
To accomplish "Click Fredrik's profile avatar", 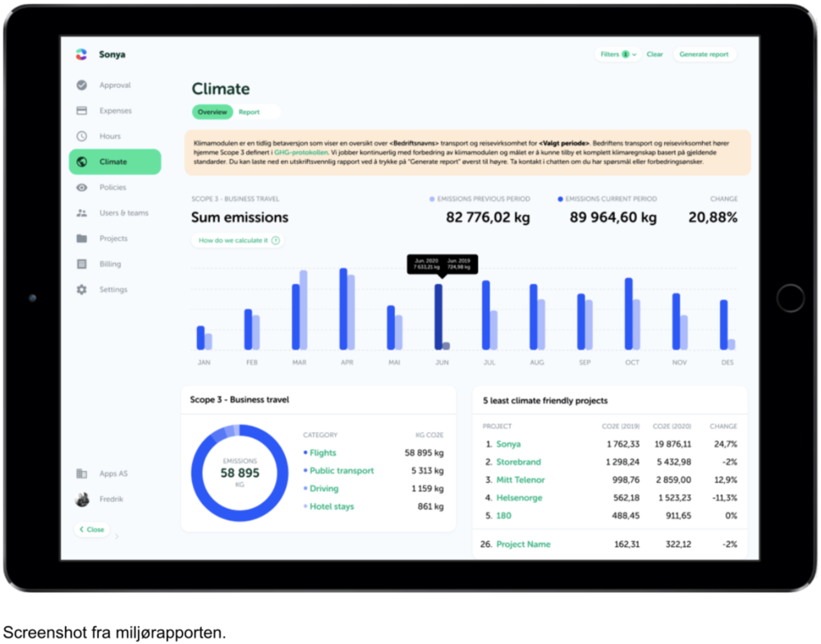I will pyautogui.click(x=82, y=500).
